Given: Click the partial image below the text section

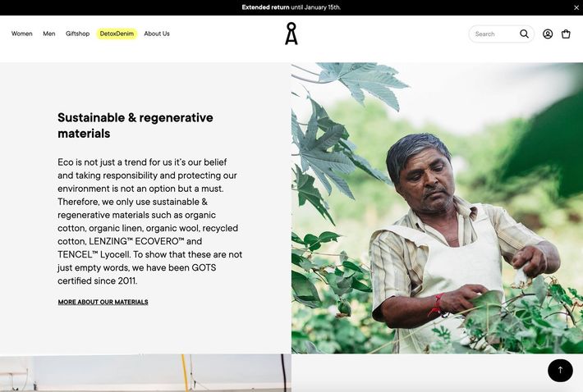Looking at the screenshot, I should (x=145, y=372).
